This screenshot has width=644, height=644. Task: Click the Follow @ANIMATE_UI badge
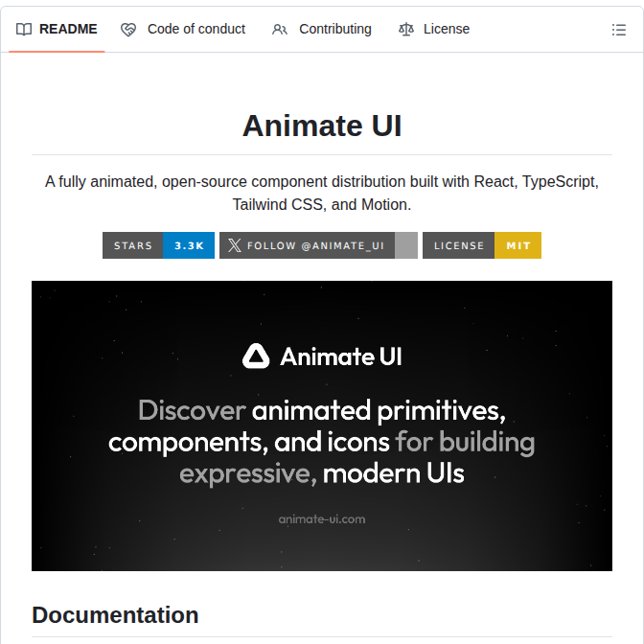click(318, 245)
